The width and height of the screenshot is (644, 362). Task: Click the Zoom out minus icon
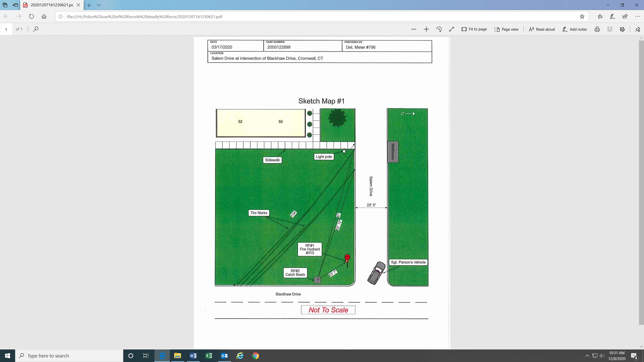pyautogui.click(x=414, y=29)
